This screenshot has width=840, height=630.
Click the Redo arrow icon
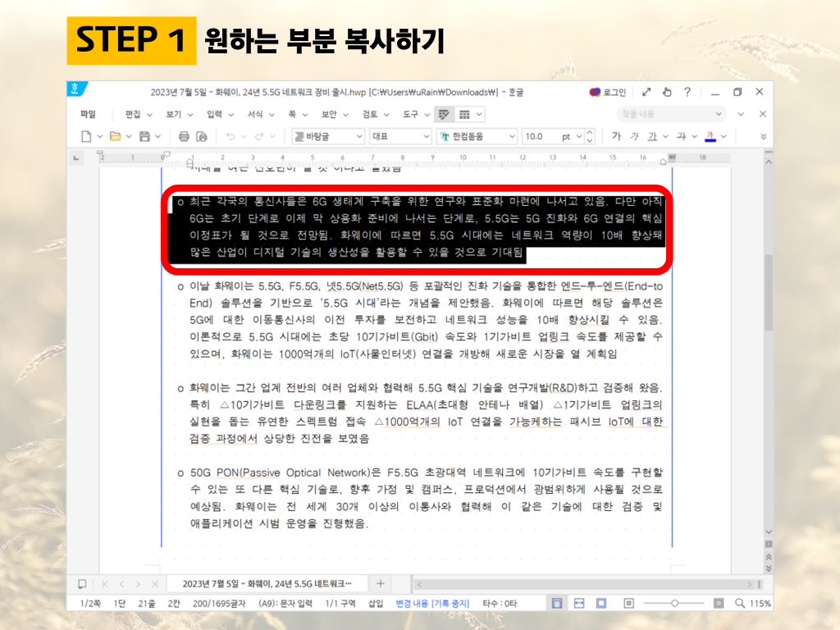(259, 137)
